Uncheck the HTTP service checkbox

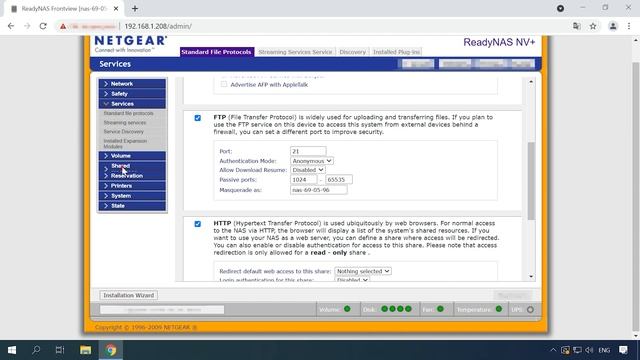click(x=198, y=224)
